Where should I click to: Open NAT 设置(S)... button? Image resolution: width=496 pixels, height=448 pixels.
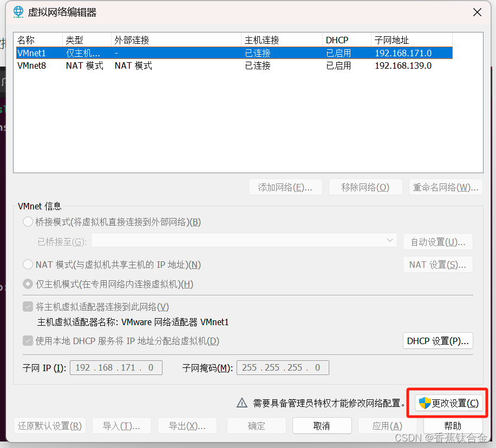coord(438,265)
